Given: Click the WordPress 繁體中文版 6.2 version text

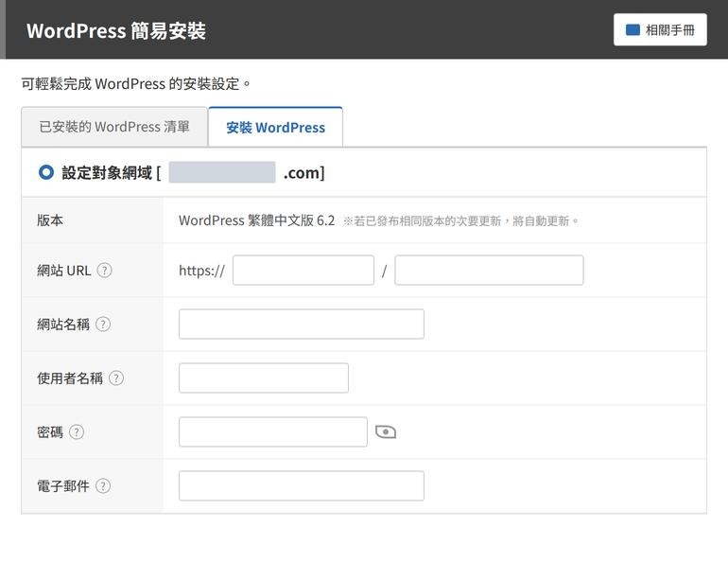Looking at the screenshot, I should (x=257, y=220).
